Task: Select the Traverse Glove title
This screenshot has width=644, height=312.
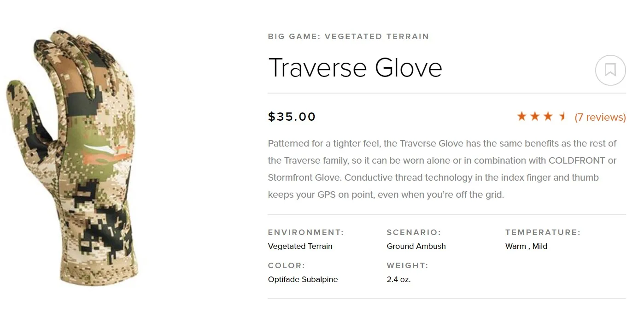Action: tap(355, 67)
